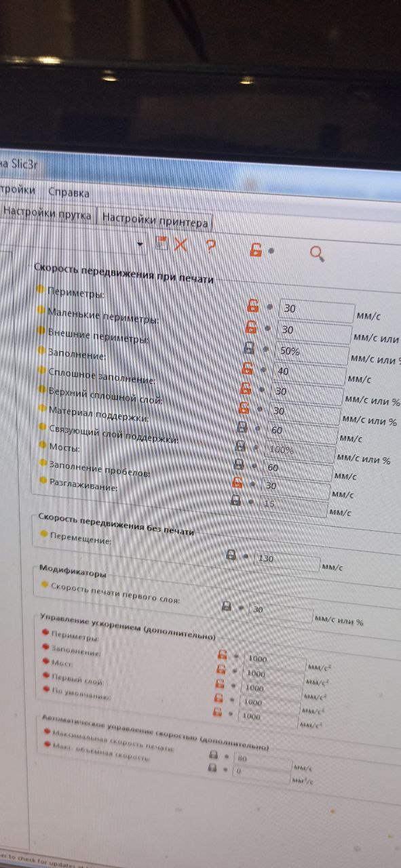The width and height of the screenshot is (401, 868).
Task: Click the orange lock for По умолчанию acceleration
Action: (x=217, y=712)
